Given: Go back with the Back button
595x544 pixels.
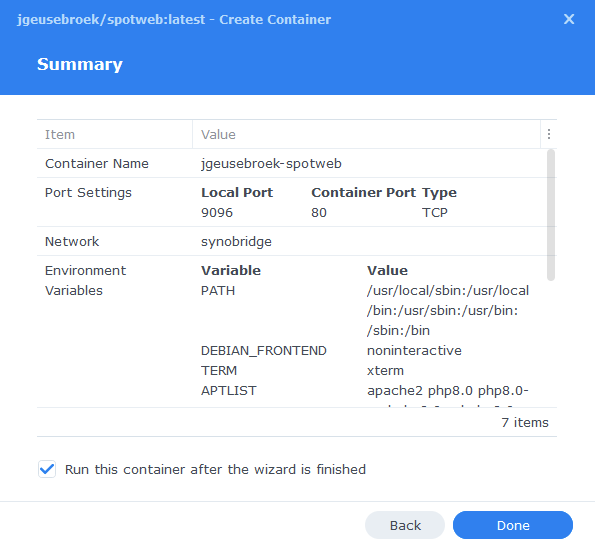Looking at the screenshot, I should (405, 525).
